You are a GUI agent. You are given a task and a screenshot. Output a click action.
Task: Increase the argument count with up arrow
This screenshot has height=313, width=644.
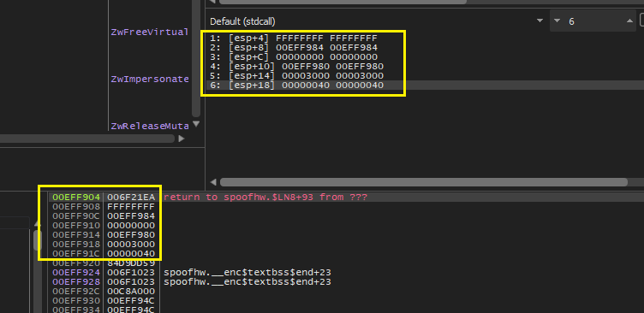[629, 21]
